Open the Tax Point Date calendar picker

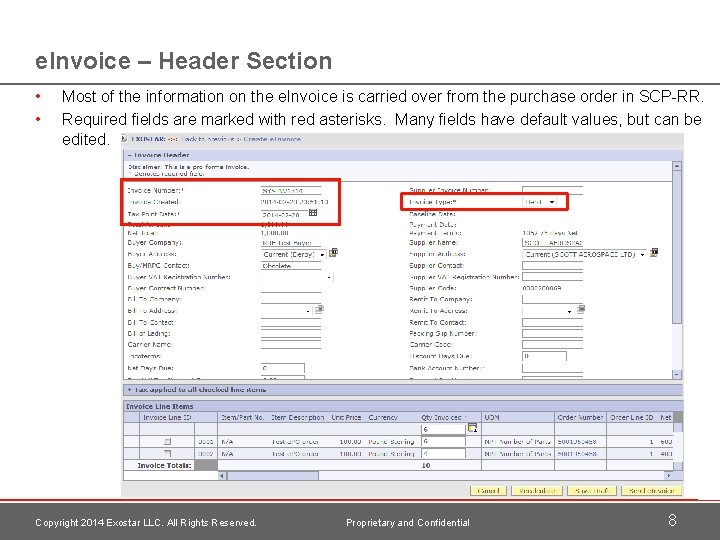(313, 213)
